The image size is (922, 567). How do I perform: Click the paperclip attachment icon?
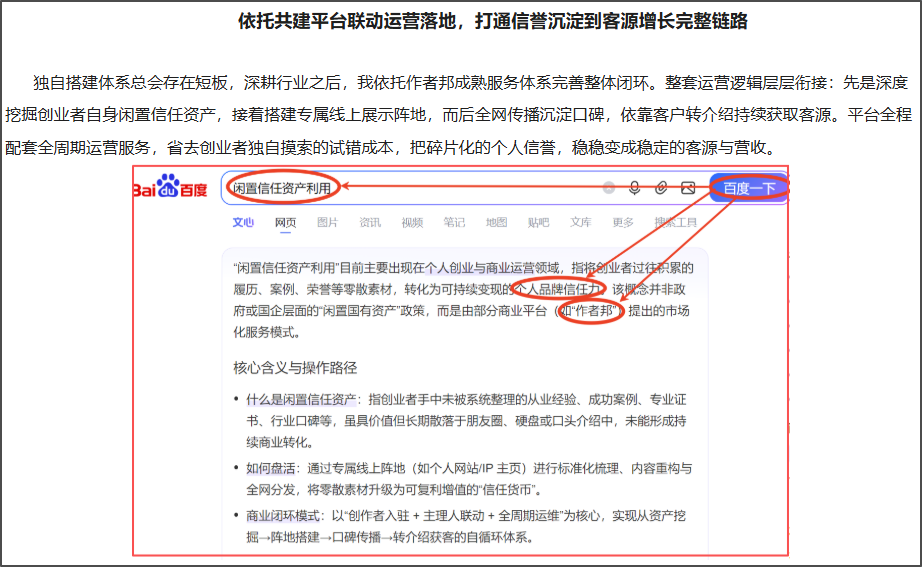tap(661, 188)
